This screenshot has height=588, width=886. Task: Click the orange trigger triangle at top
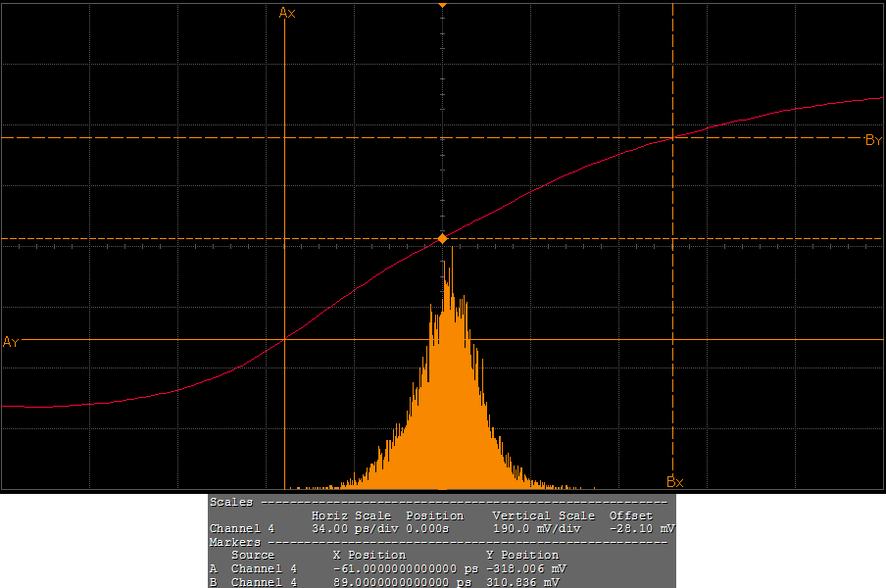click(x=442, y=5)
